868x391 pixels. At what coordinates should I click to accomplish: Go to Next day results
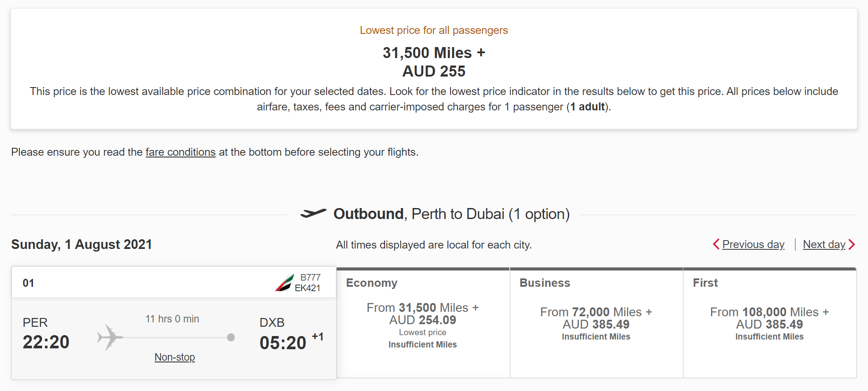point(824,244)
